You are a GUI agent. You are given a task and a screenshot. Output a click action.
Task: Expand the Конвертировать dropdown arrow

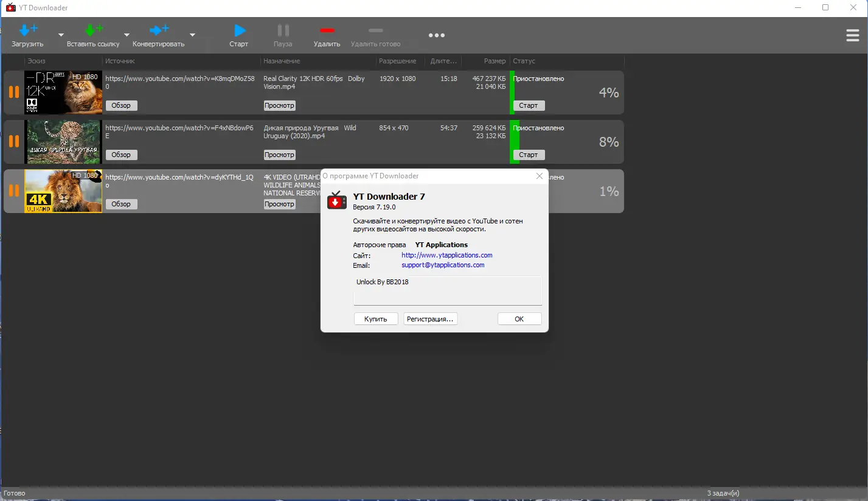pos(192,35)
